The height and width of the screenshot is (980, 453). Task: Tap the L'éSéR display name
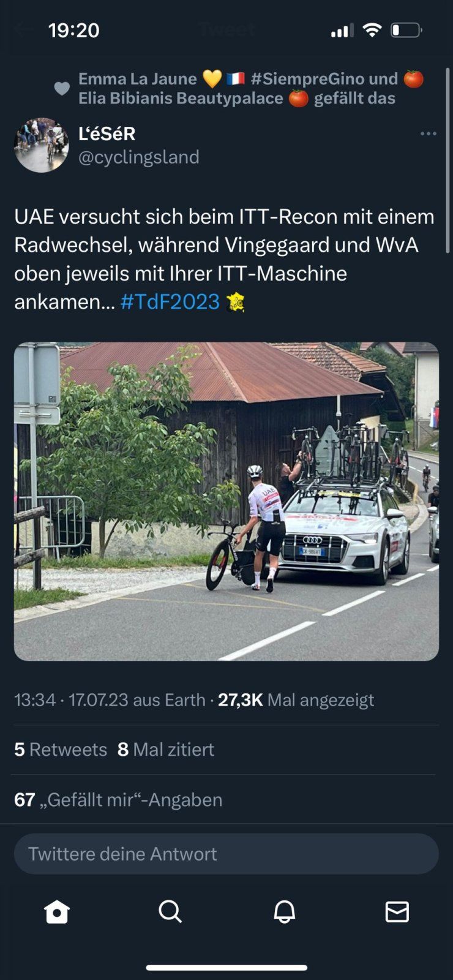point(107,133)
